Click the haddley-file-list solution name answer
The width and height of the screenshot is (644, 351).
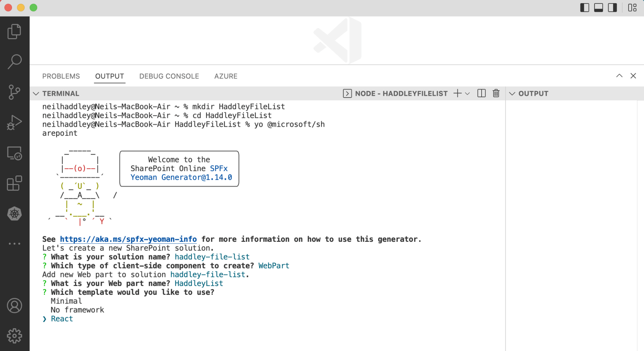[x=212, y=257]
